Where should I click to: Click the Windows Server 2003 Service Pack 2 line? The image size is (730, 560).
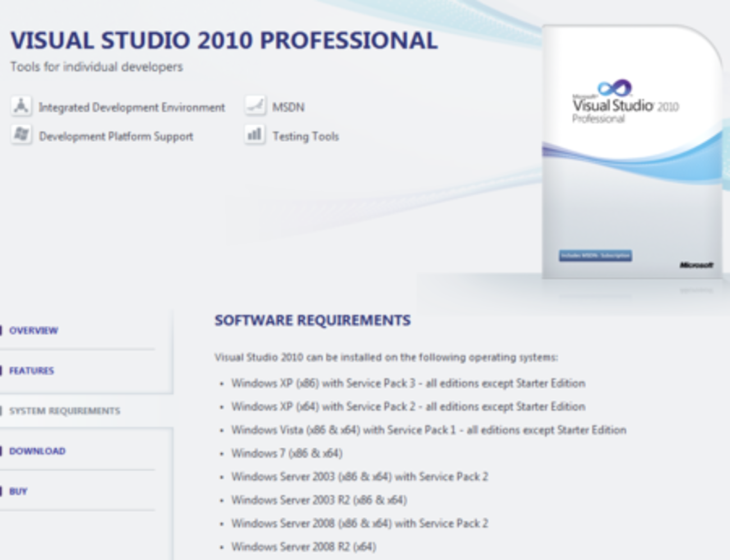point(360,477)
